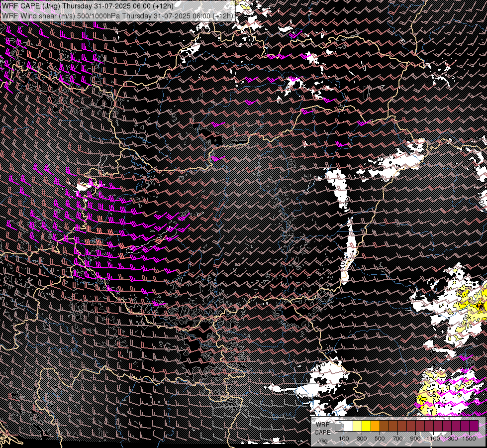
Task: Click the pale yellow legend swatch
Action: tap(358, 426)
